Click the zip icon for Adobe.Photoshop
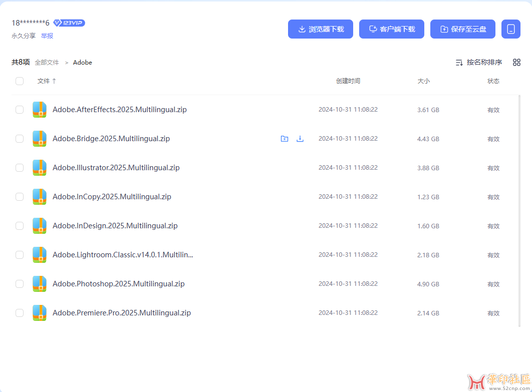Screen dimensions: 532x392 point(40,284)
